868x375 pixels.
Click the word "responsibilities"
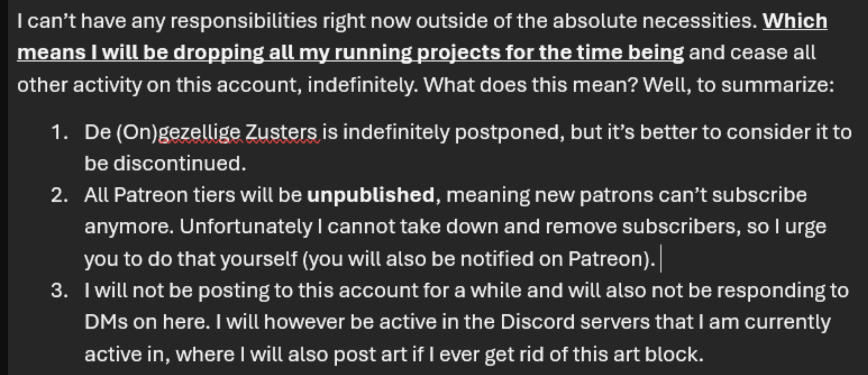click(243, 21)
